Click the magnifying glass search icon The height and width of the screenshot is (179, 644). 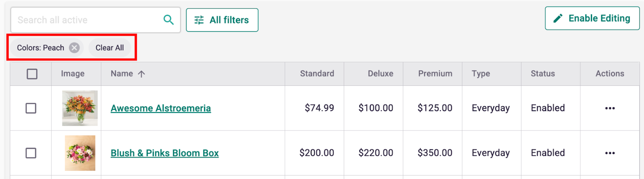169,20
